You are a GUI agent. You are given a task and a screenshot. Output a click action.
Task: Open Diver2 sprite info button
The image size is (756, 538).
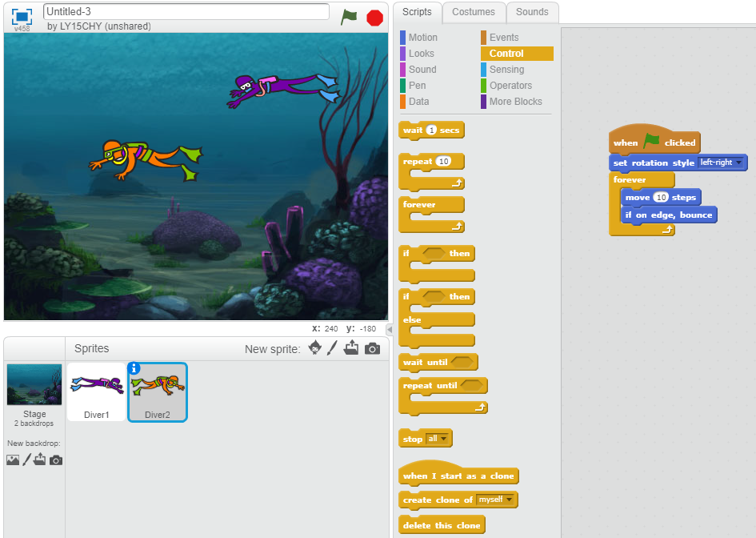134,368
